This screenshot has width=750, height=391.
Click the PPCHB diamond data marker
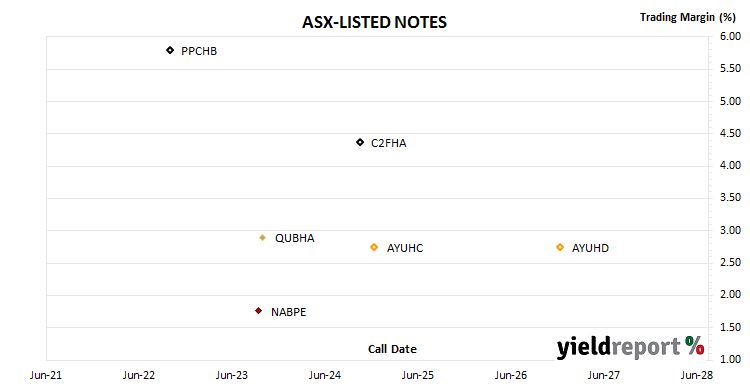pos(170,50)
